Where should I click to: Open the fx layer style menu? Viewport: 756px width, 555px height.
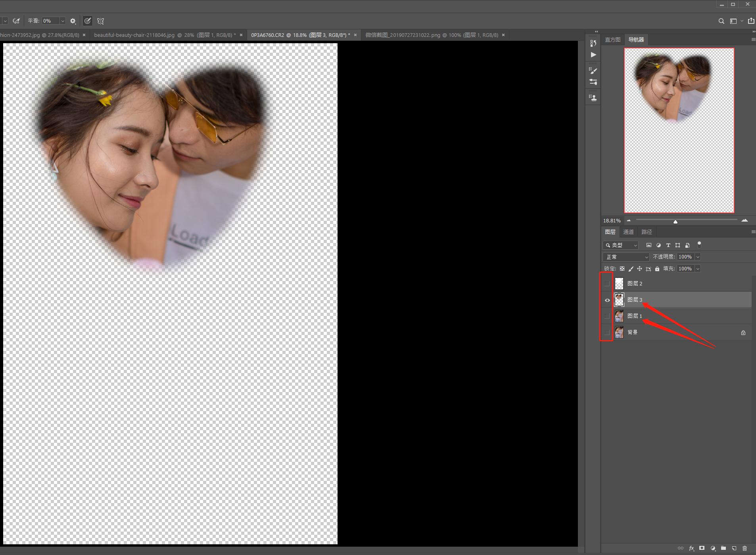click(691, 548)
